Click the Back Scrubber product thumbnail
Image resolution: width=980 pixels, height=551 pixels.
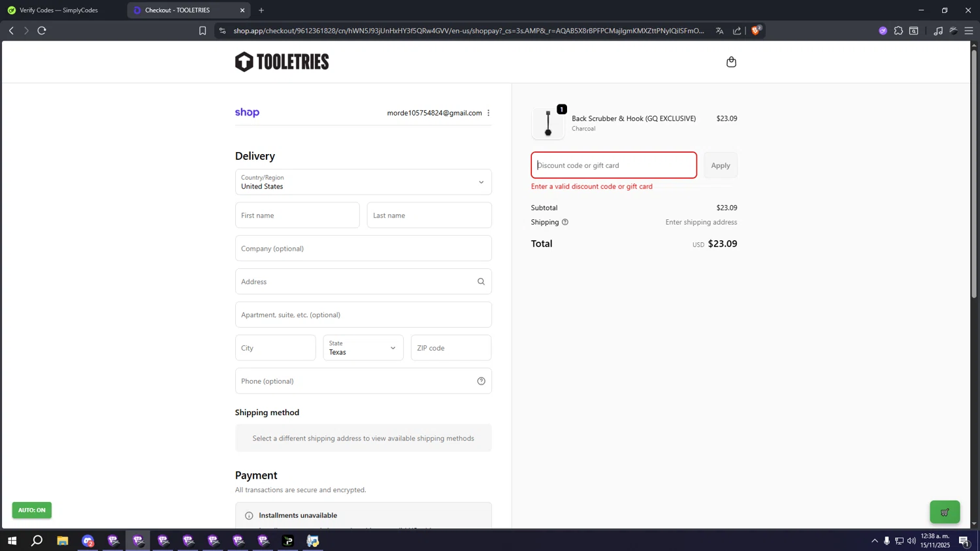point(548,123)
